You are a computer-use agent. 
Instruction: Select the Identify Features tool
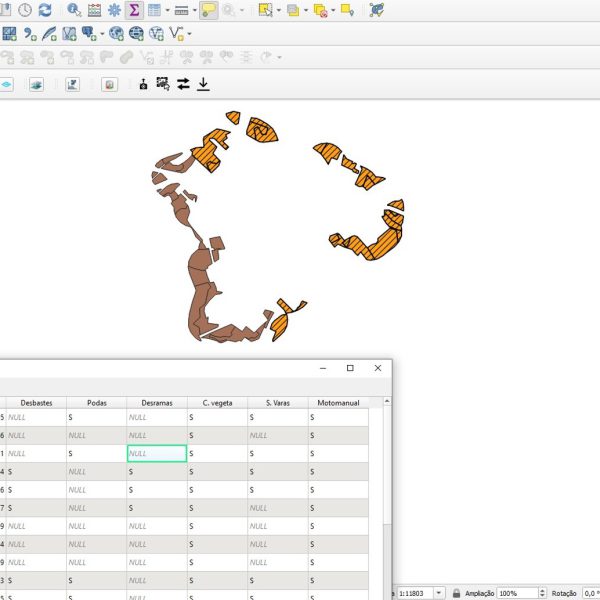click(x=74, y=10)
